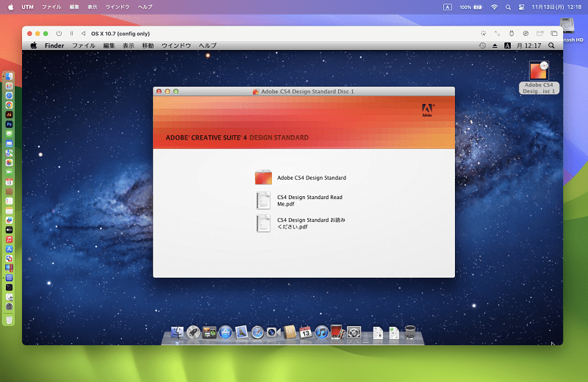
Task: Open the Adobe CS4 Design Standard folder
Action: pyautogui.click(x=263, y=178)
